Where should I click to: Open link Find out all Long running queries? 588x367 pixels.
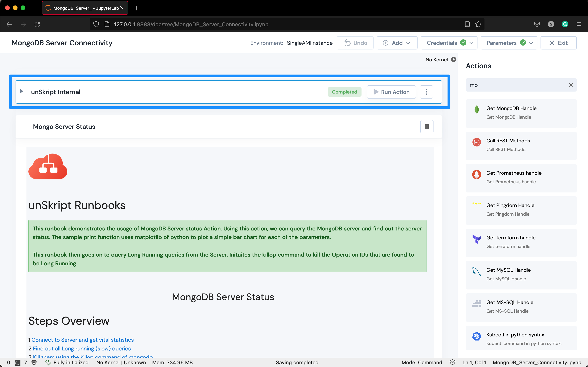click(82, 348)
